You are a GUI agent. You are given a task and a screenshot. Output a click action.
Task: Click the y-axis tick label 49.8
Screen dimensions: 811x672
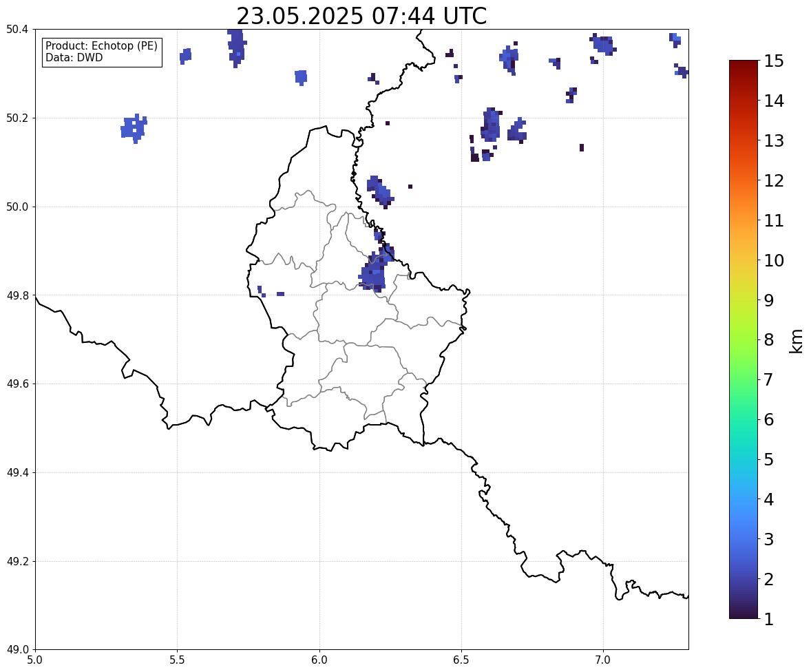17,295
